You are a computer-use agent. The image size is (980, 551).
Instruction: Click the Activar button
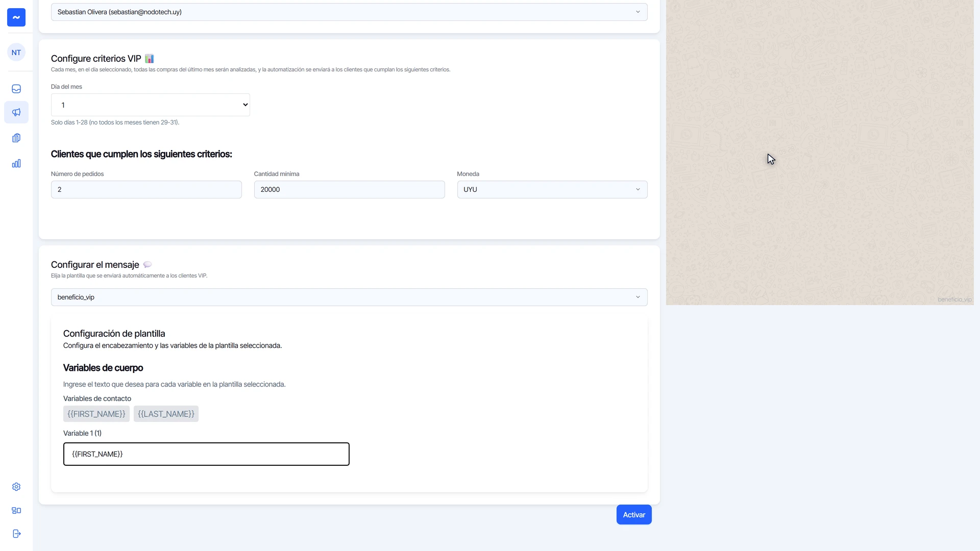pyautogui.click(x=634, y=515)
